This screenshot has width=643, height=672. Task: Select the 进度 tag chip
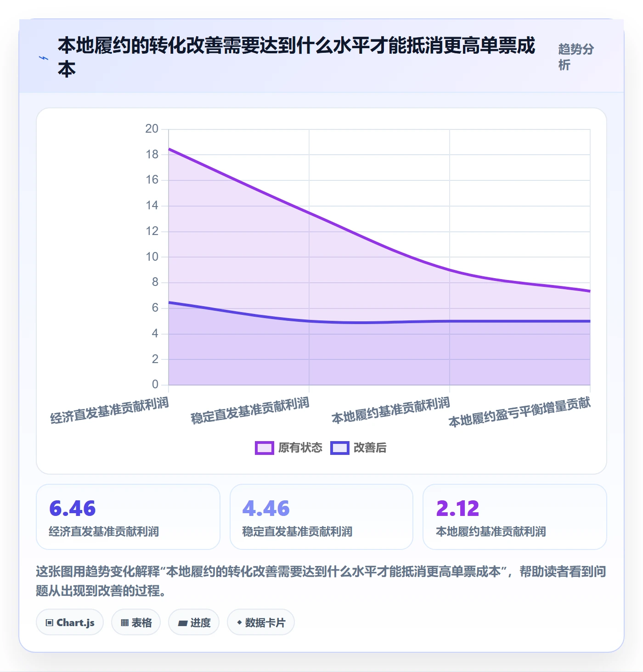194,622
